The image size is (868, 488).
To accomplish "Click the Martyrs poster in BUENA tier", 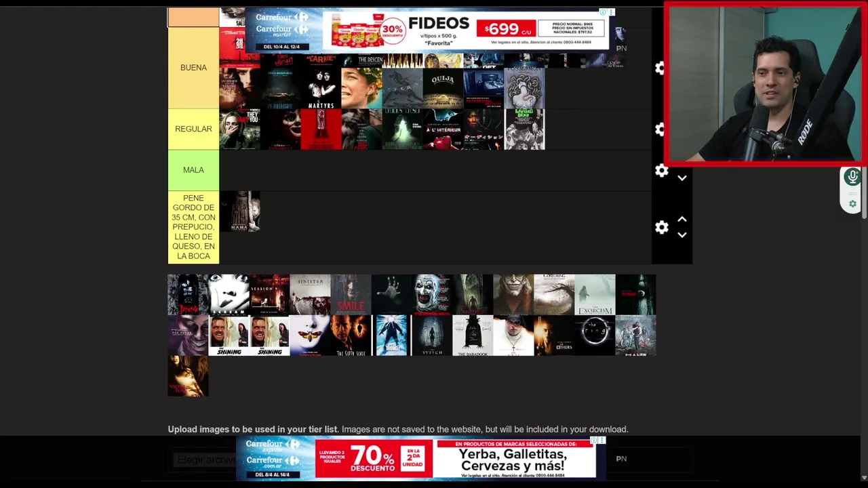I will coord(321,88).
